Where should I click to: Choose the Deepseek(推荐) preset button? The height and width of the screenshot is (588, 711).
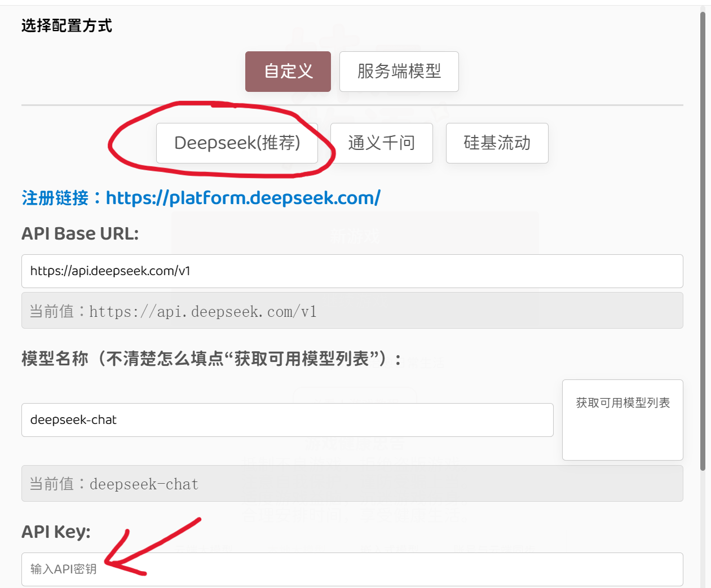coord(237,143)
